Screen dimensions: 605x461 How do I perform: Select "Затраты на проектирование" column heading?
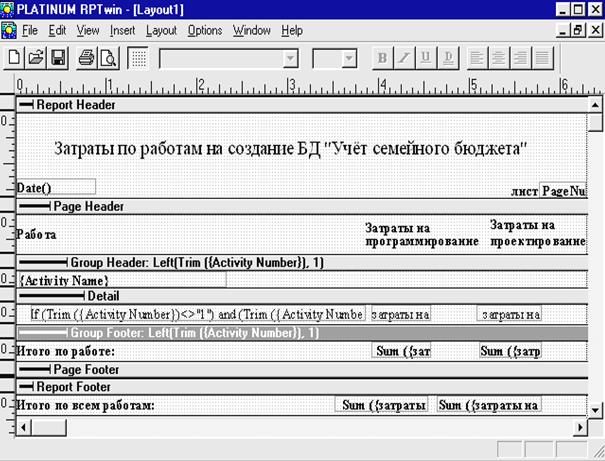(x=538, y=233)
